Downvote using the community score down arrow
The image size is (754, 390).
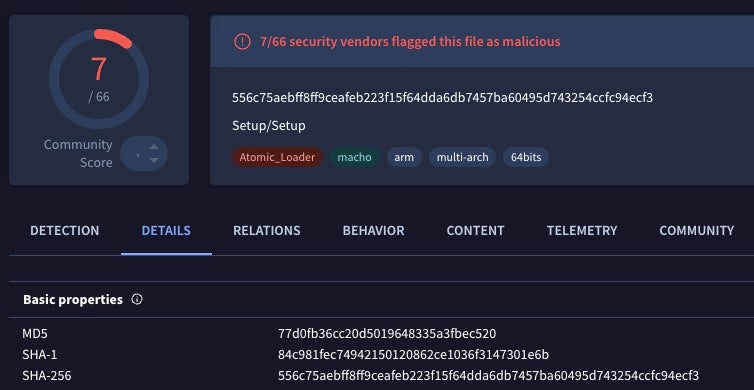153,160
